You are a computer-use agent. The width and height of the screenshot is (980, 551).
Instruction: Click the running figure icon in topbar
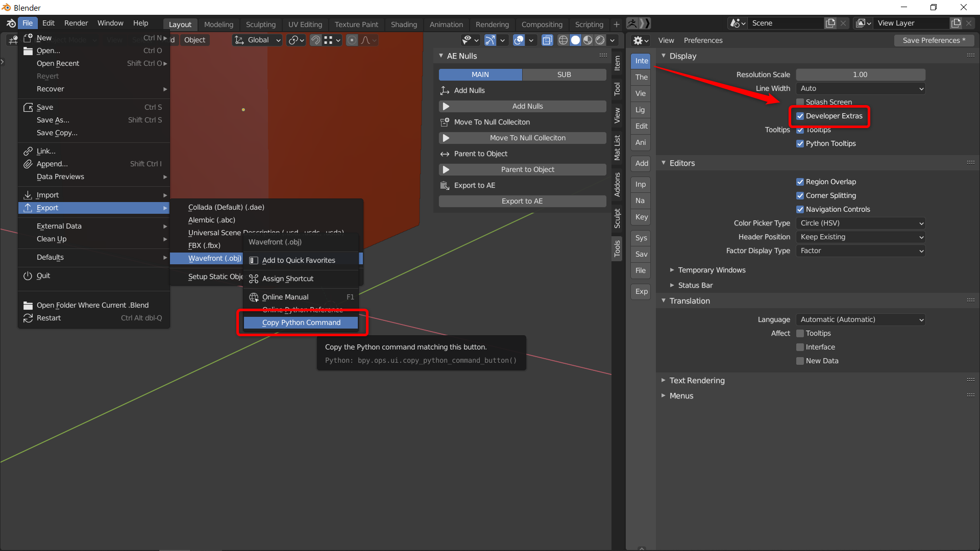632,23
